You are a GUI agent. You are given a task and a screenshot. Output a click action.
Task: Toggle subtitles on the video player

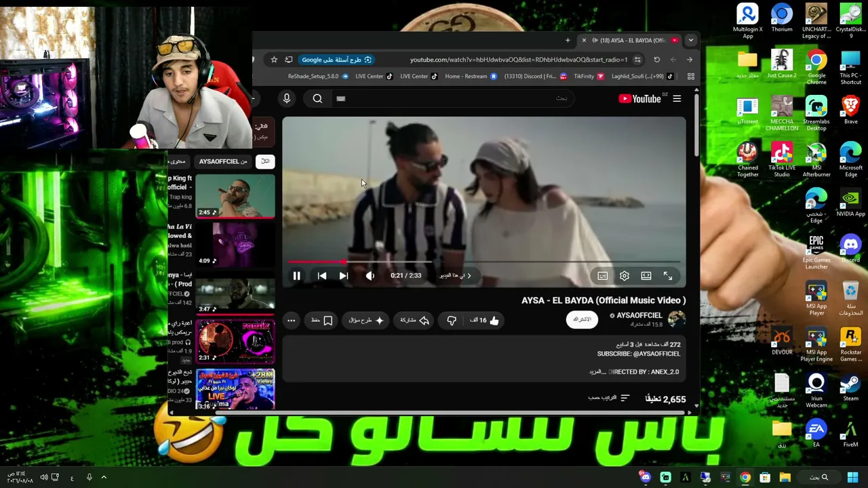(x=602, y=276)
